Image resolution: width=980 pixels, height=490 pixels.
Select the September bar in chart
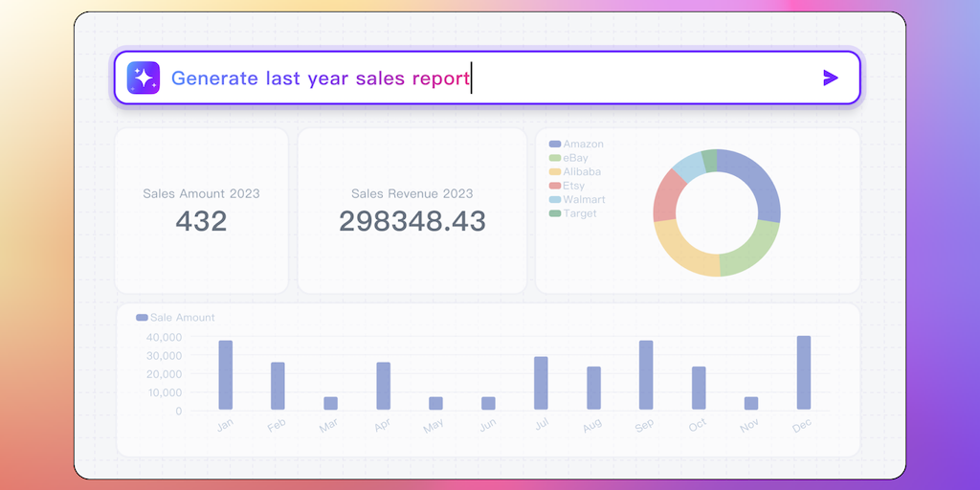646,375
